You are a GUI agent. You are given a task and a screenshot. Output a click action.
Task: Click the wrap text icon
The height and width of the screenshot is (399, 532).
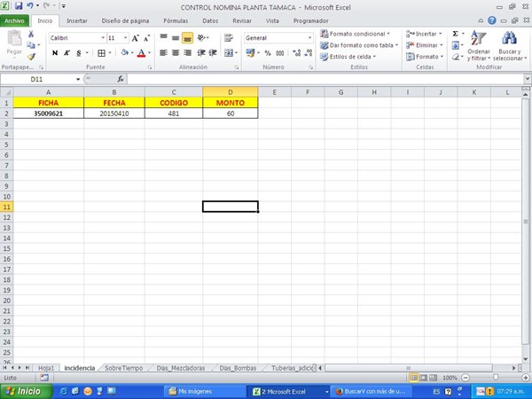pos(229,37)
